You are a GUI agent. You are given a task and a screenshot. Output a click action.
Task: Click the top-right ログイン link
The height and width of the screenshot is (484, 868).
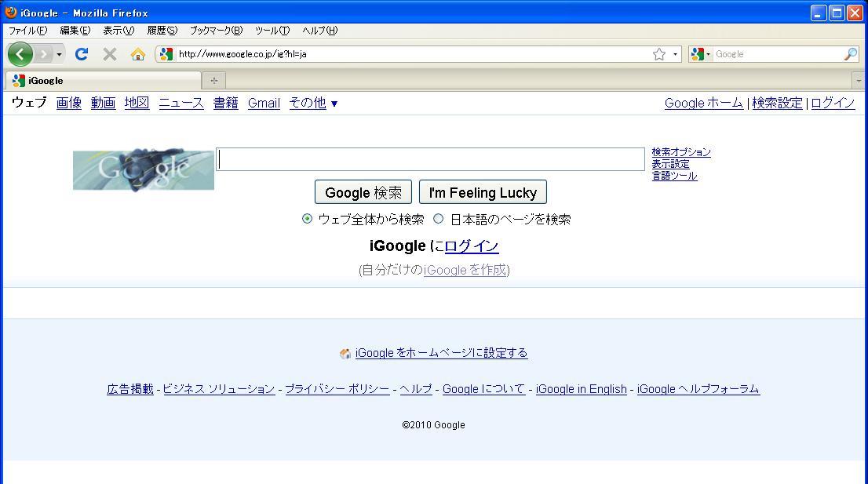click(833, 103)
